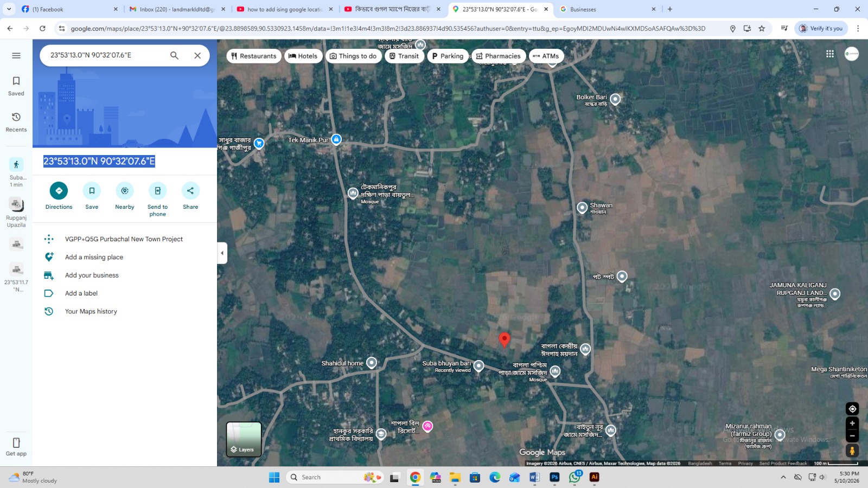Switch to the Businesses browser tab
Image resolution: width=868 pixels, height=488 pixels.
(x=608, y=9)
